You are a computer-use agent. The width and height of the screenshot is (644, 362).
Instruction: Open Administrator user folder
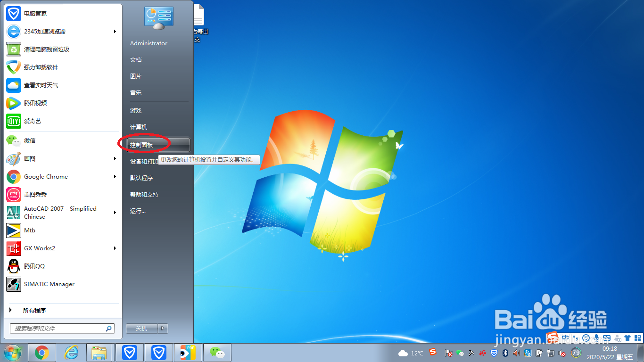[x=149, y=43]
